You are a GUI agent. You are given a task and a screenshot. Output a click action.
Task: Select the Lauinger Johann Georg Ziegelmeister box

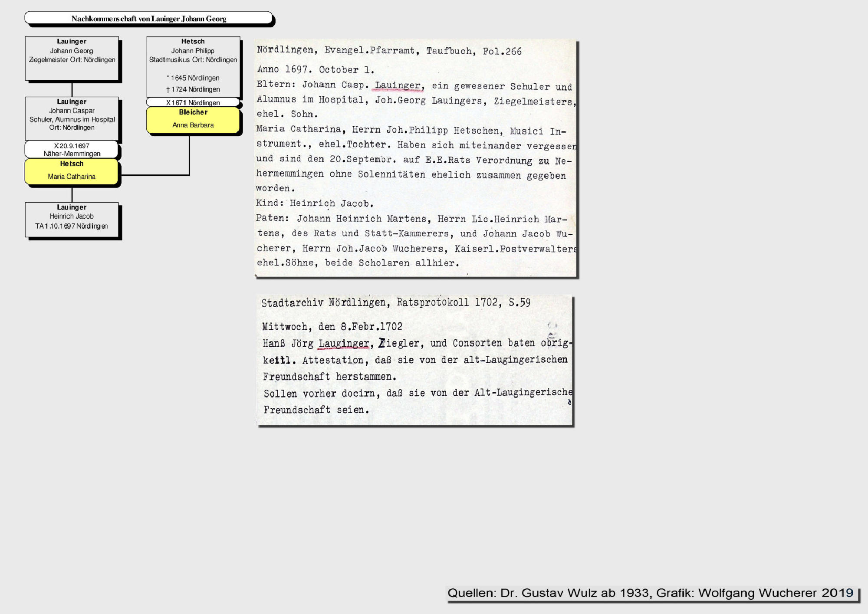tap(72, 58)
